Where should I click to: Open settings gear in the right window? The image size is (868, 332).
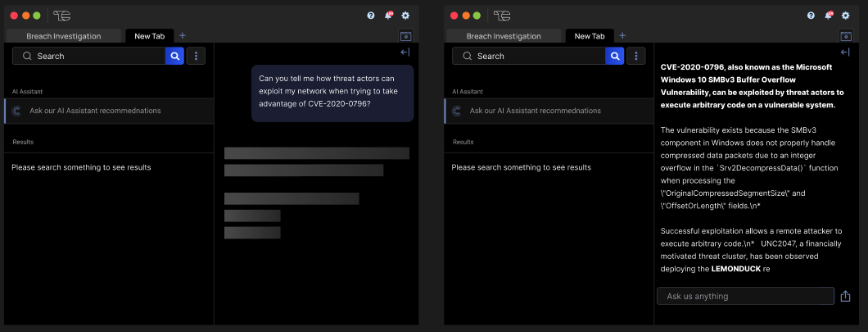[845, 16]
